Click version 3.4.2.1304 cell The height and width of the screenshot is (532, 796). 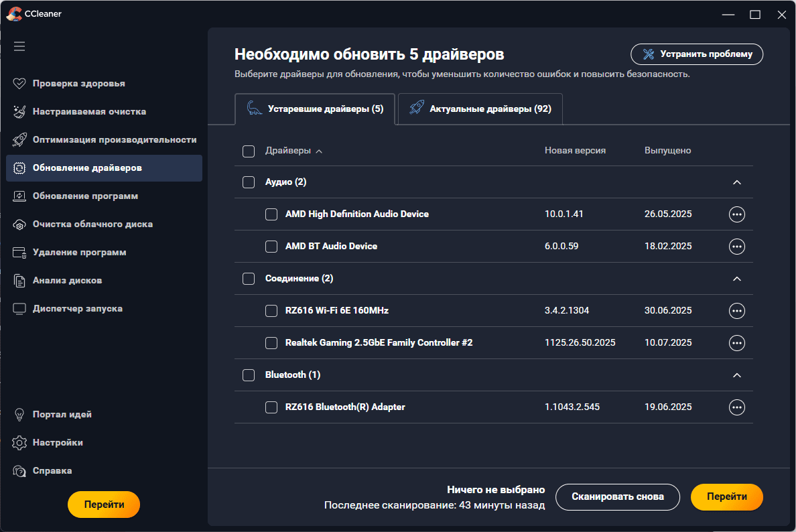pos(567,311)
